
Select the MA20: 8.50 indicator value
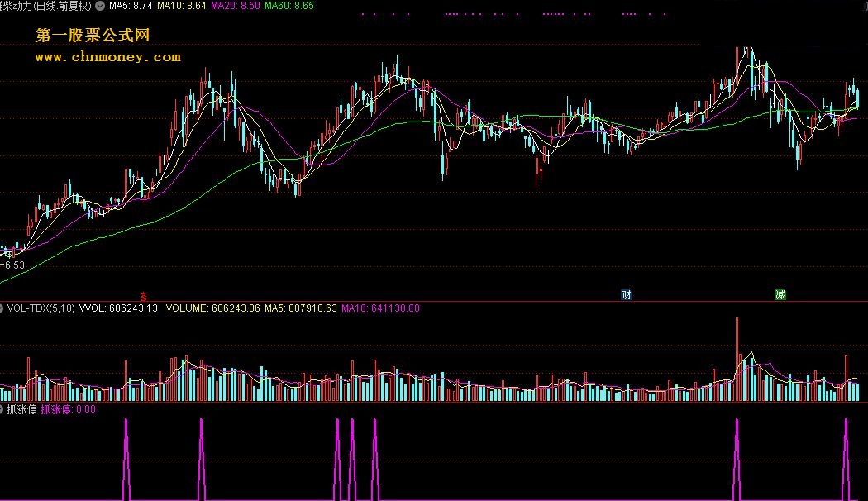pyautogui.click(x=236, y=6)
